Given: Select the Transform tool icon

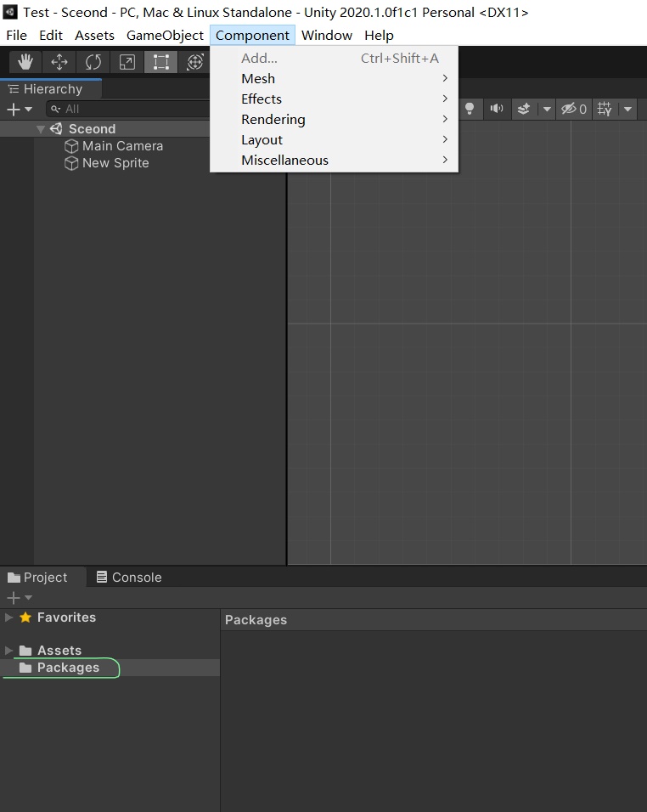Looking at the screenshot, I should (194, 62).
